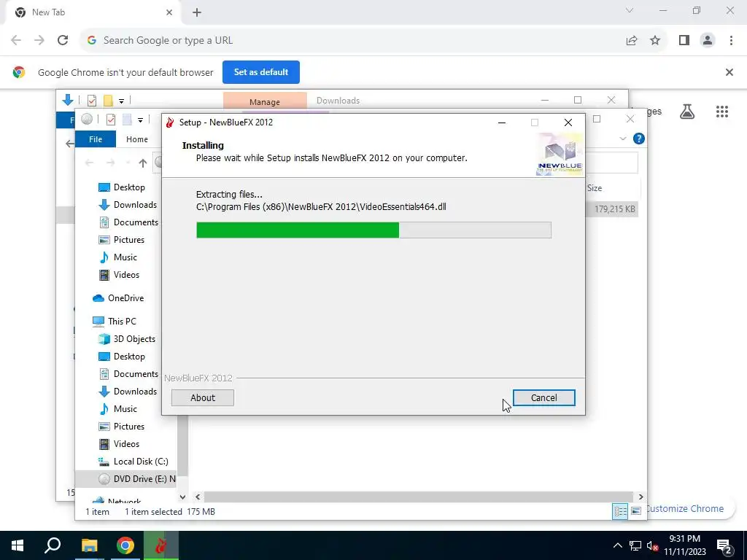
Task: Minimize the NewBlueFX Setup window
Action: pos(502,122)
